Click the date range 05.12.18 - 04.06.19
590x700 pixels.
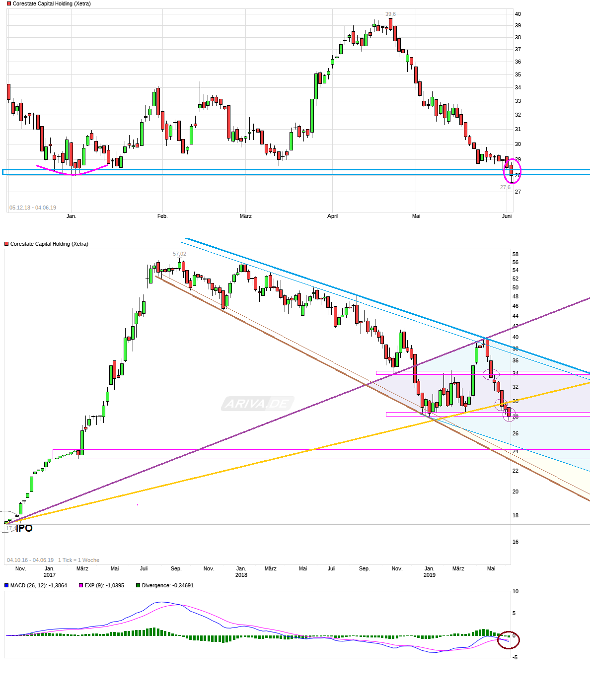tap(32, 208)
